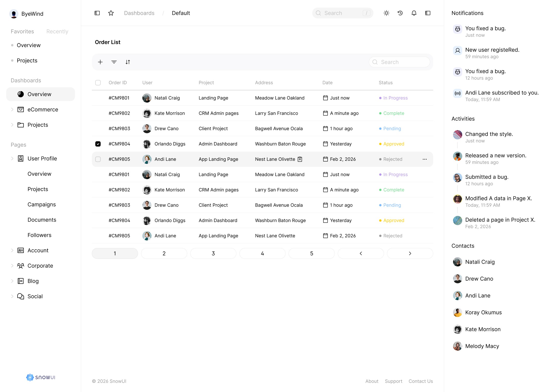This screenshot has height=392, width=551.
Task: Check the #CM9805 Andi Lane row checkbox
Action: [98, 159]
